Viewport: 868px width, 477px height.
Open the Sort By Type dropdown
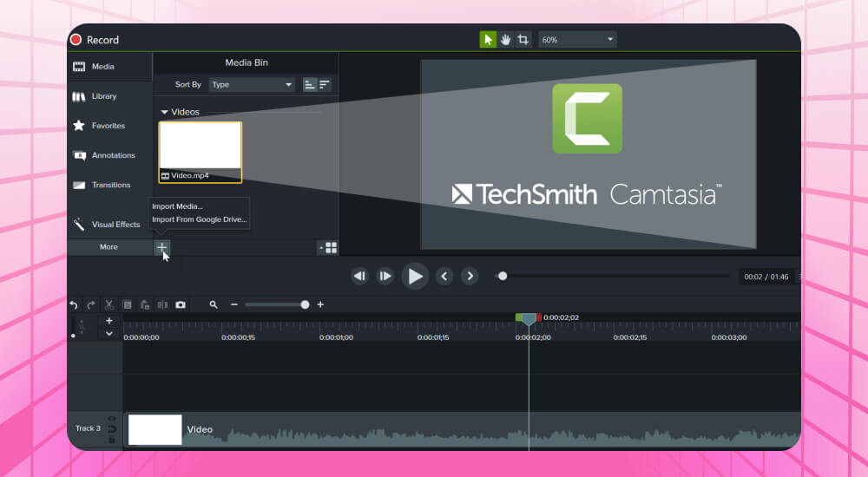(252, 85)
